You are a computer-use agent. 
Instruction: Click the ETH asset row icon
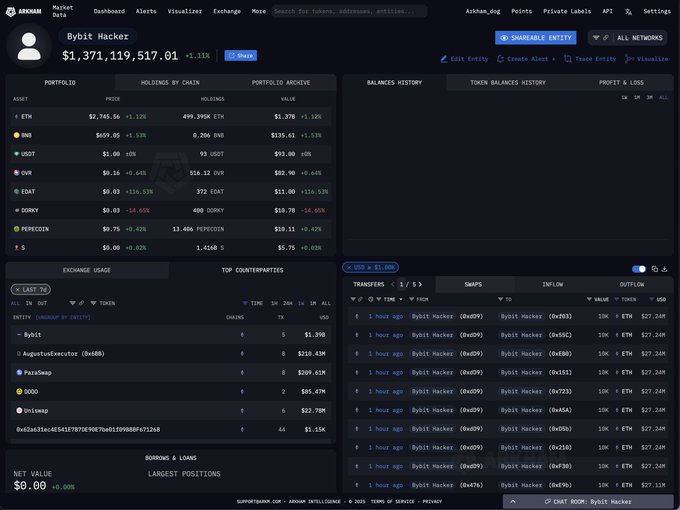pyautogui.click(x=16, y=117)
